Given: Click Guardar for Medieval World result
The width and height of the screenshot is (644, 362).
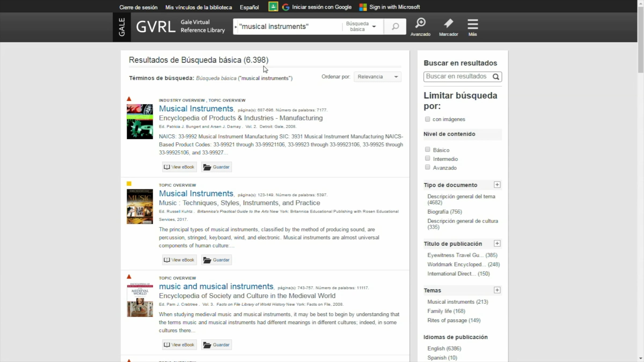Looking at the screenshot, I should 216,345.
